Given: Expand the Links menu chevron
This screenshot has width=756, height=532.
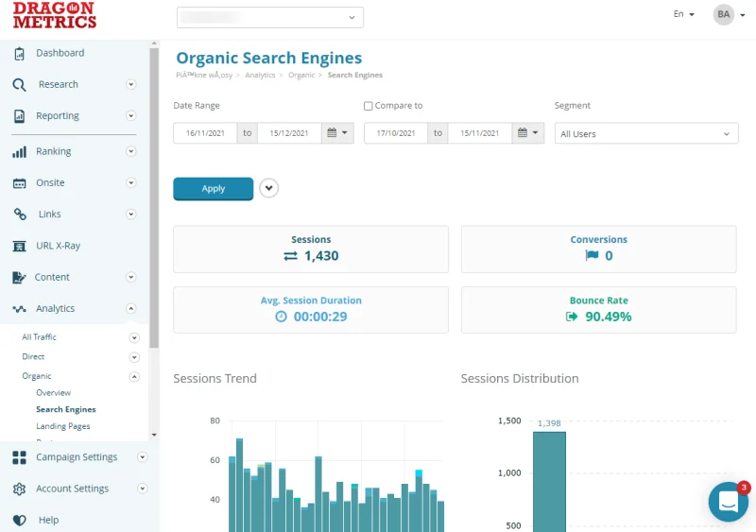Looking at the screenshot, I should 130,215.
